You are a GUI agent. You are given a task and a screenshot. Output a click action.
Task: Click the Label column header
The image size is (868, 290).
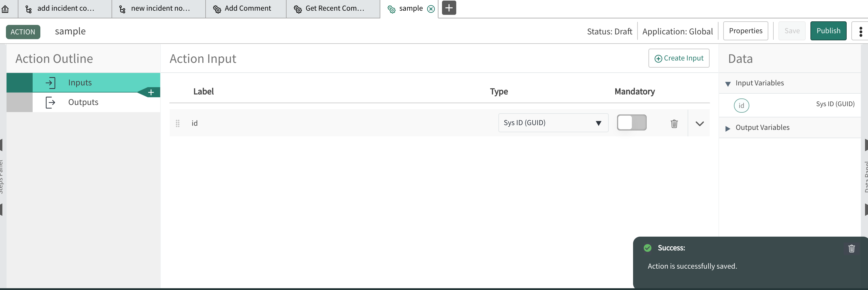coord(203,92)
